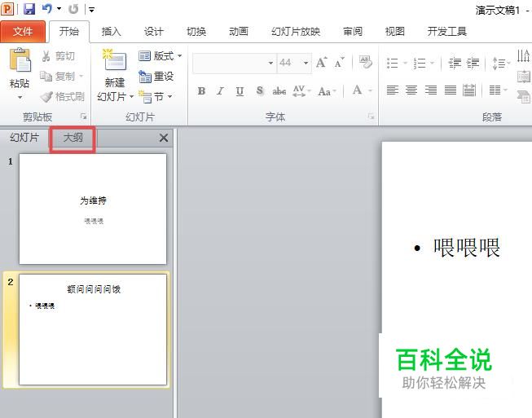
Task: Switch to the 大纲 outline tab
Action: (x=73, y=138)
